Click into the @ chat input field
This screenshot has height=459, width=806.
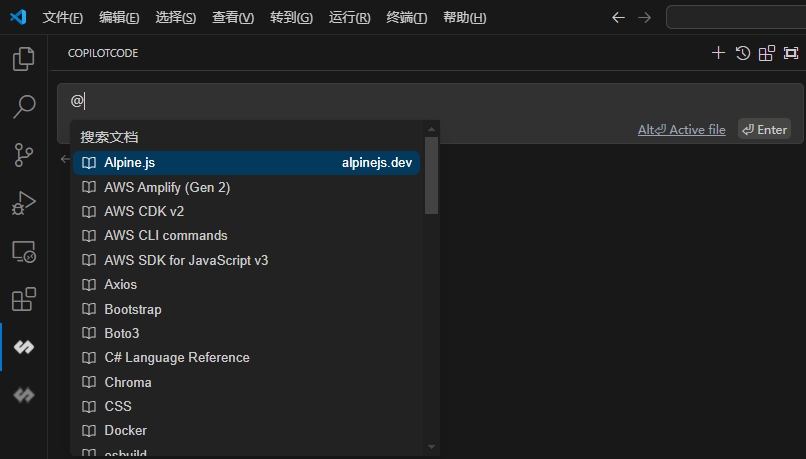point(400,101)
